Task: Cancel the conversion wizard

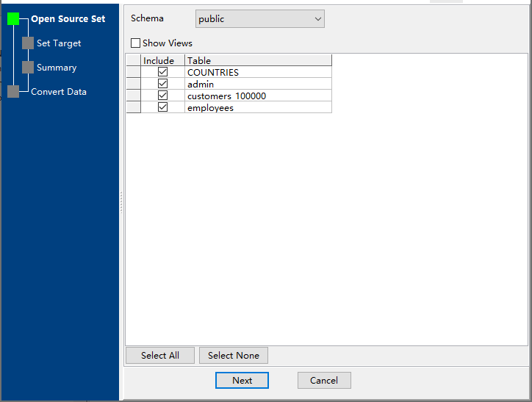Action: click(x=324, y=380)
